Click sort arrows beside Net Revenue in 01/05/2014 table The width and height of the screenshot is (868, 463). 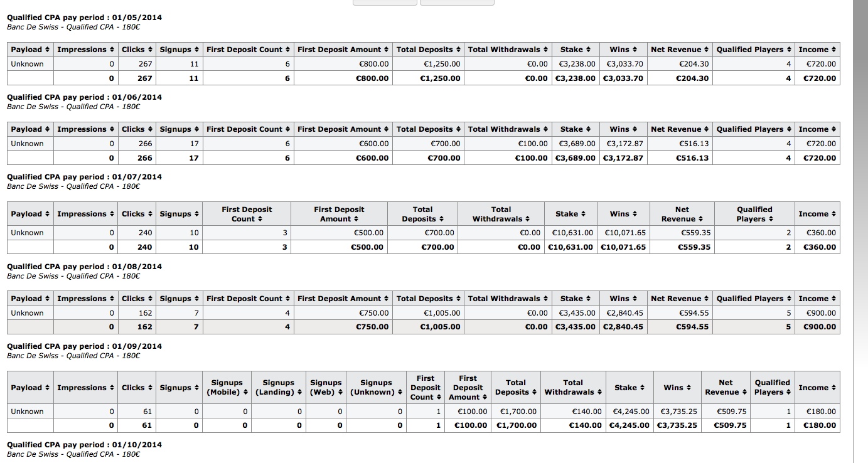click(706, 50)
